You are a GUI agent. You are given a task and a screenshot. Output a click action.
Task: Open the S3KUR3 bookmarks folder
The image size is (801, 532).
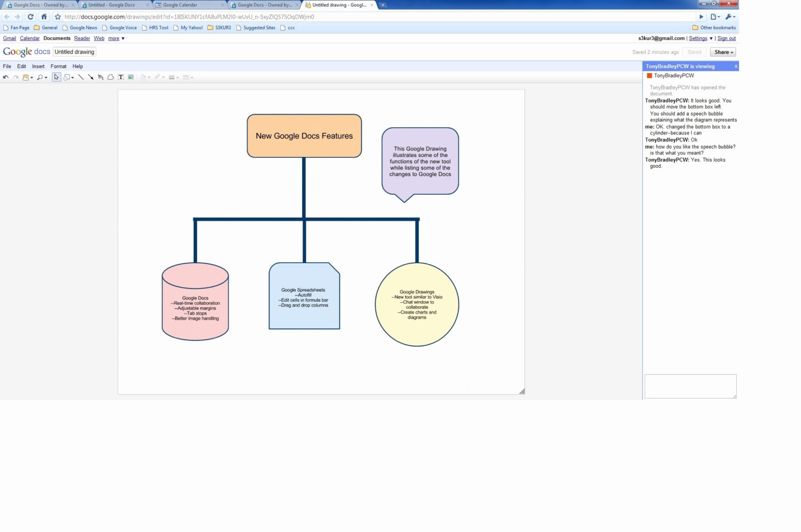click(x=219, y=28)
